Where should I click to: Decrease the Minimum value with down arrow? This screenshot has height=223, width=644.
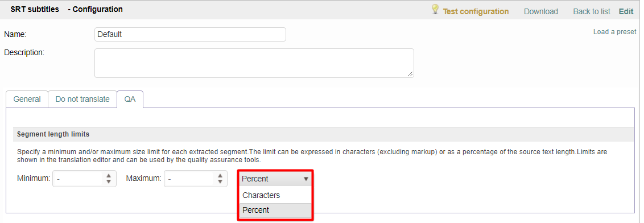click(109, 181)
